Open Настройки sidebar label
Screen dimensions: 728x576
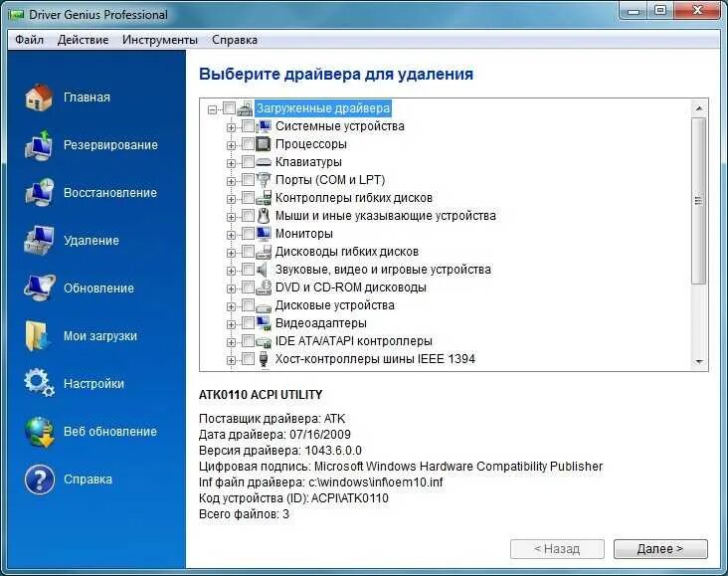(x=93, y=384)
